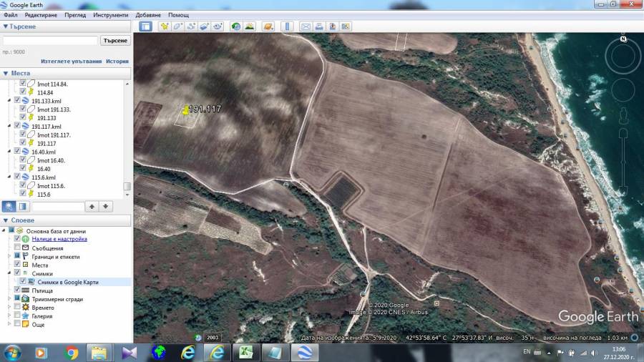Open the historical imagery clock tool
The height and width of the screenshot is (362, 644).
pyautogui.click(x=235, y=26)
